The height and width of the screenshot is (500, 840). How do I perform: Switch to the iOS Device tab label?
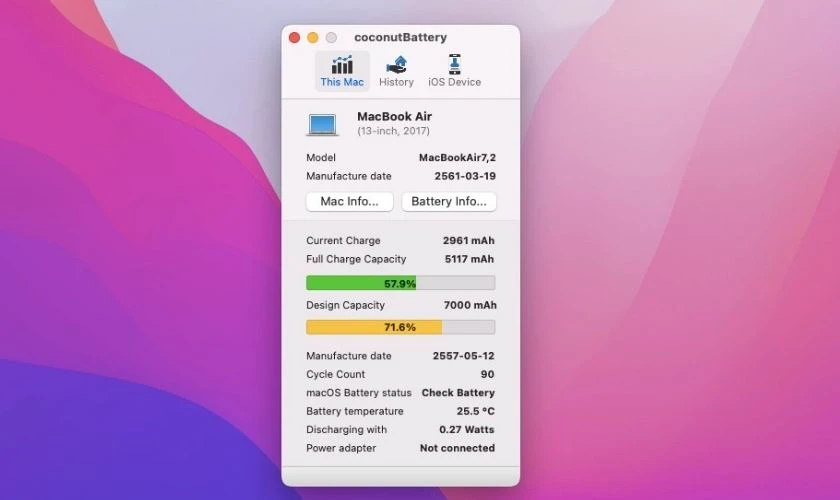click(x=454, y=82)
